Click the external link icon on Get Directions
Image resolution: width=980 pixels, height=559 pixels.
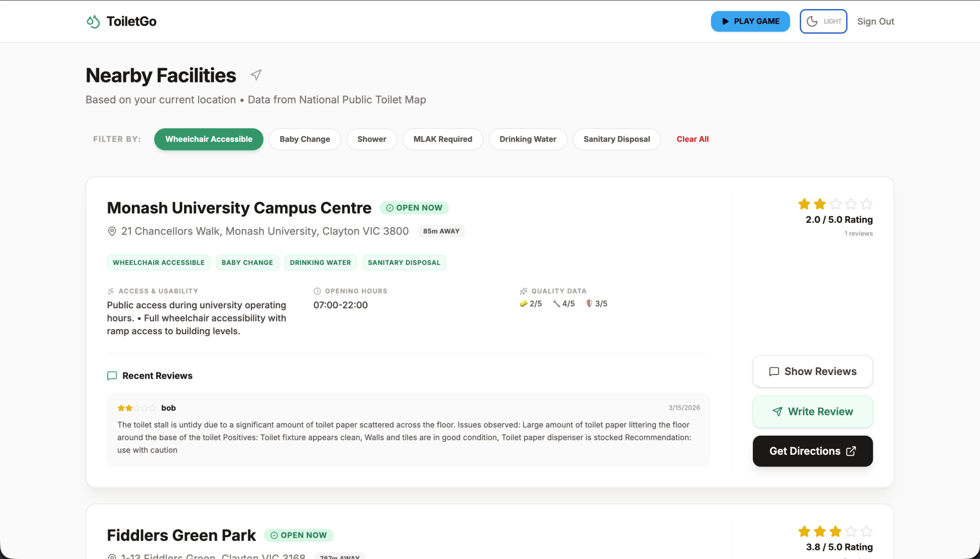coord(851,451)
